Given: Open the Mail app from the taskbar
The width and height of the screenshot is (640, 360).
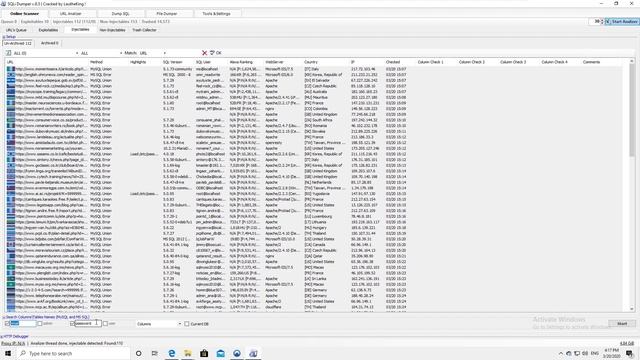Looking at the screenshot, I should pos(220,353).
